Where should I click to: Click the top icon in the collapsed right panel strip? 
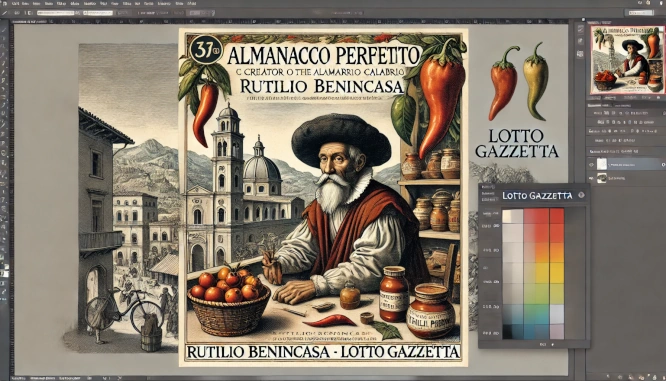pos(581,29)
